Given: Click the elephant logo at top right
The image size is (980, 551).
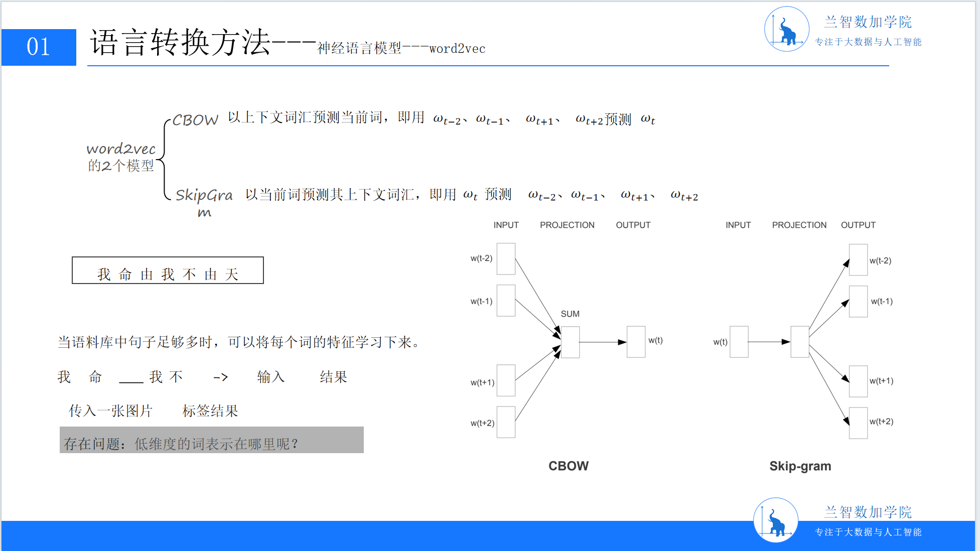Looking at the screenshot, I should tap(786, 29).
